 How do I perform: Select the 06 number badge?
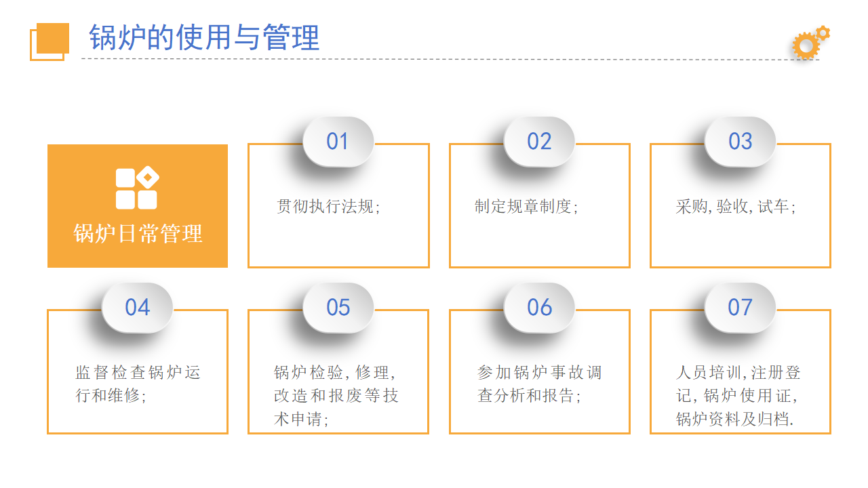point(539,308)
